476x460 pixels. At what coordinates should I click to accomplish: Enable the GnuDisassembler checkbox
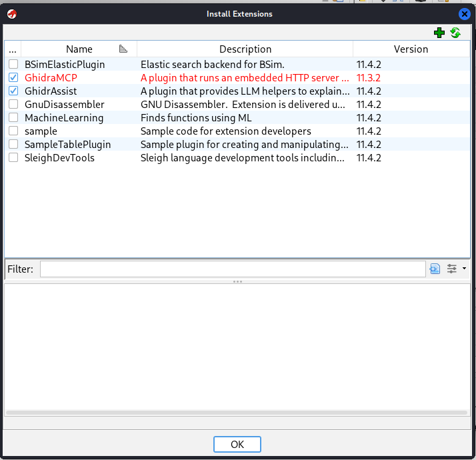(x=13, y=105)
